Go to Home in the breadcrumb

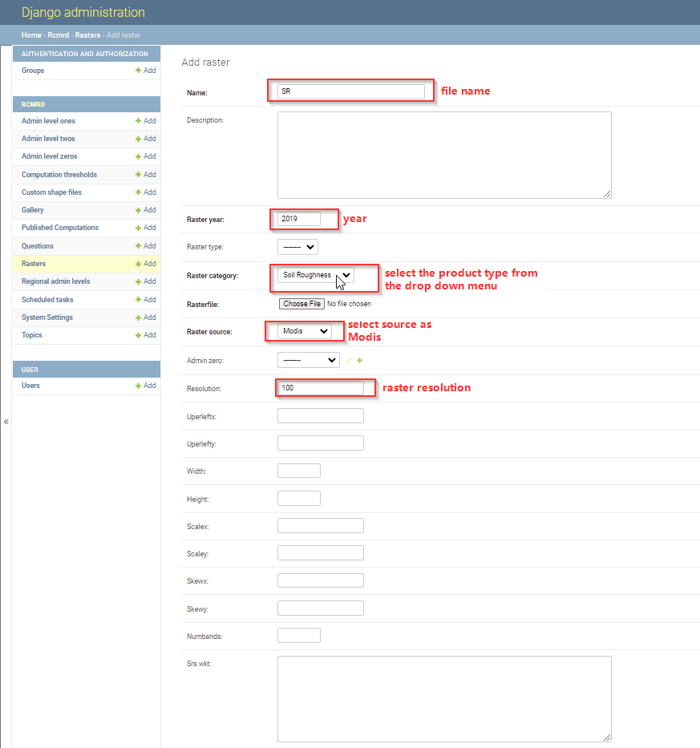pos(31,34)
